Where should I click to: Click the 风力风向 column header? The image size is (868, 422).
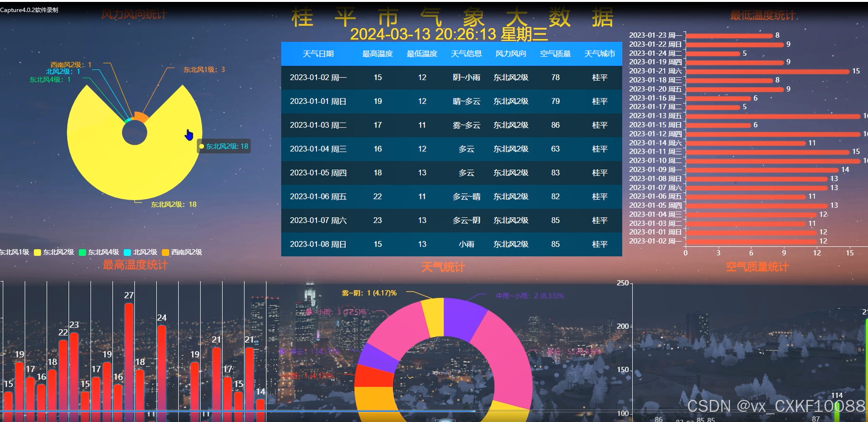click(511, 54)
